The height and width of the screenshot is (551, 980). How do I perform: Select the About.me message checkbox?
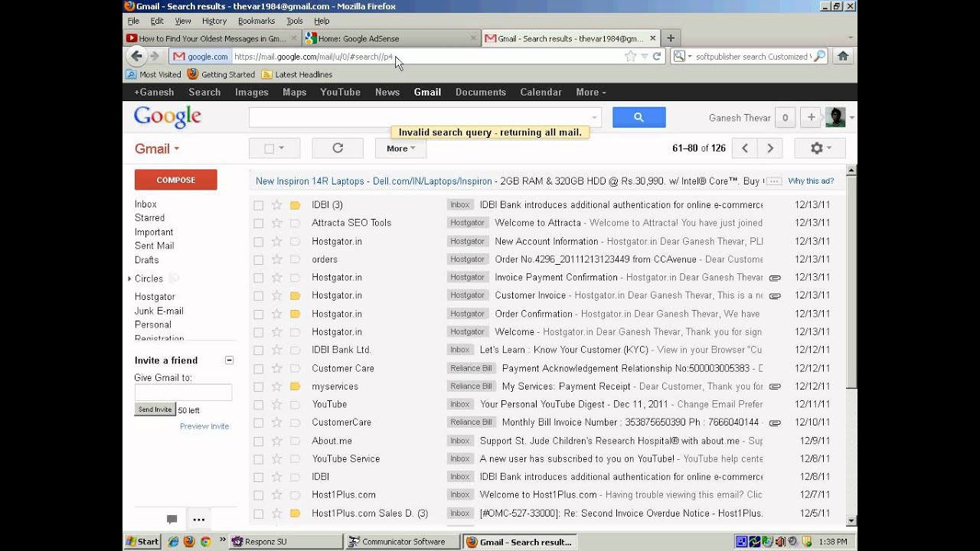click(258, 442)
